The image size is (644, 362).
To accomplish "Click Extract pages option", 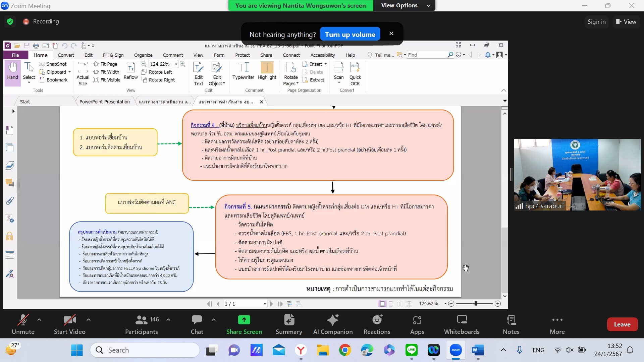I will (x=314, y=80).
